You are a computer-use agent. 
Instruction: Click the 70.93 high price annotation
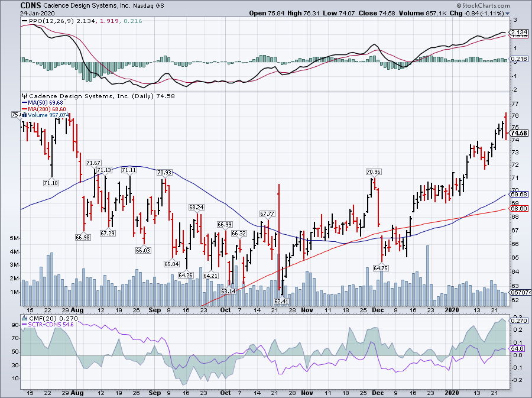pyautogui.click(x=164, y=172)
